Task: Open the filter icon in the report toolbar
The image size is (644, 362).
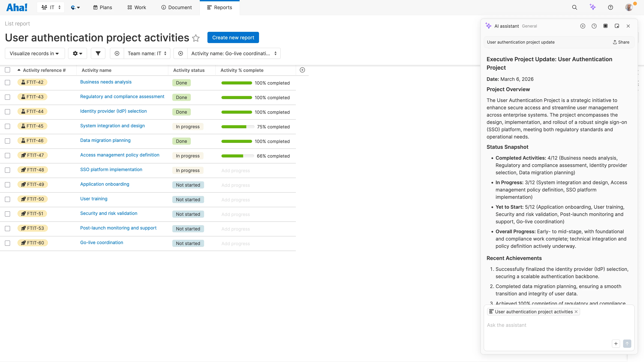Action: pos(98,53)
